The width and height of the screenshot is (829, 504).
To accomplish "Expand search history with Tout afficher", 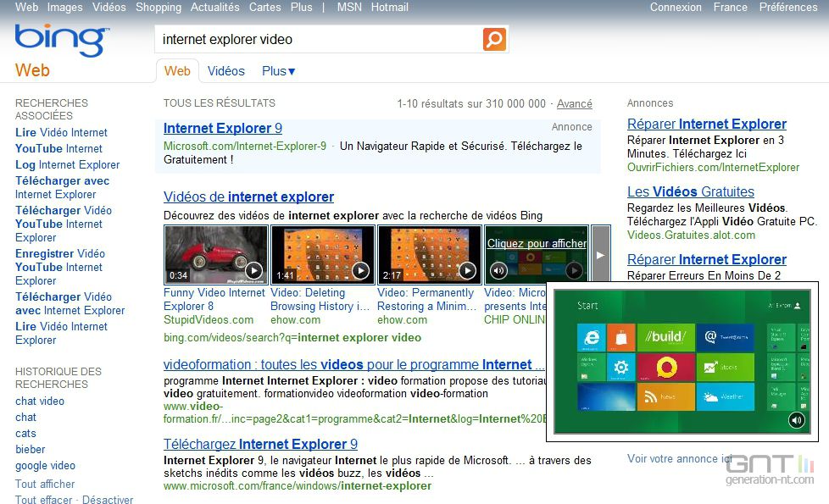I will coord(44,483).
